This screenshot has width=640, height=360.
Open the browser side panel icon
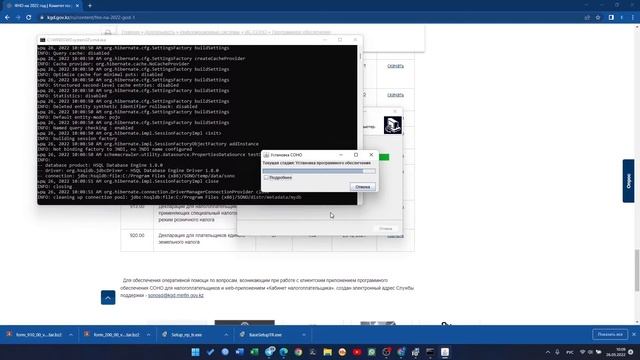click(x=611, y=18)
